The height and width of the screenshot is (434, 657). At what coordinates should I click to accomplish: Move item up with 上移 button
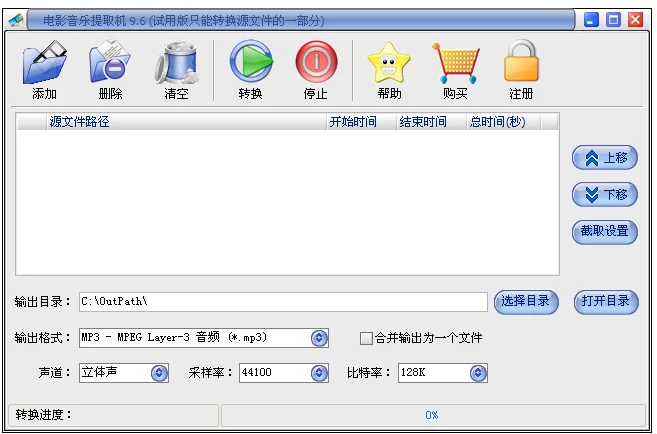coord(605,158)
